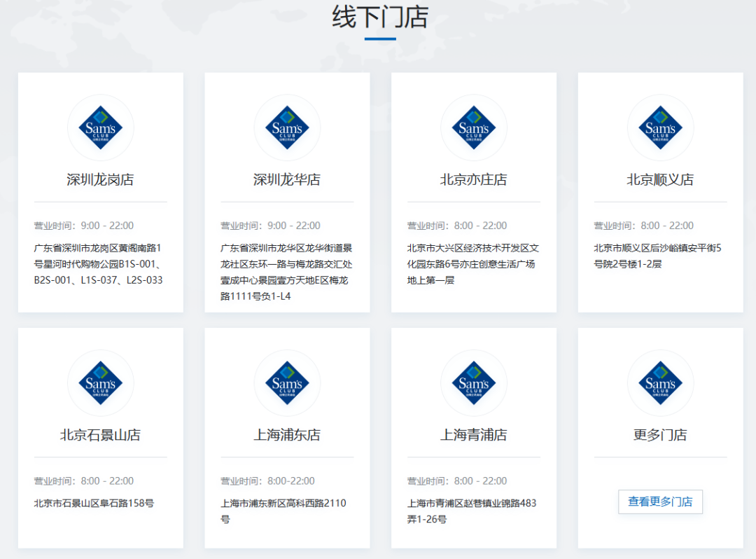This screenshot has width=756, height=559.
Task: Click Sam's Club logo on 北京亦庄店 card
Action: coord(473,127)
